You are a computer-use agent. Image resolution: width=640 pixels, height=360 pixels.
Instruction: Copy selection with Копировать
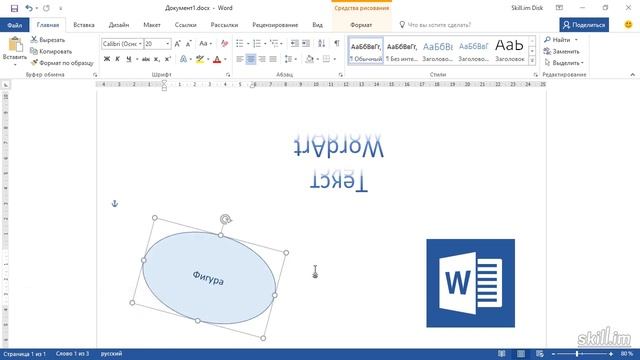[x=51, y=51]
